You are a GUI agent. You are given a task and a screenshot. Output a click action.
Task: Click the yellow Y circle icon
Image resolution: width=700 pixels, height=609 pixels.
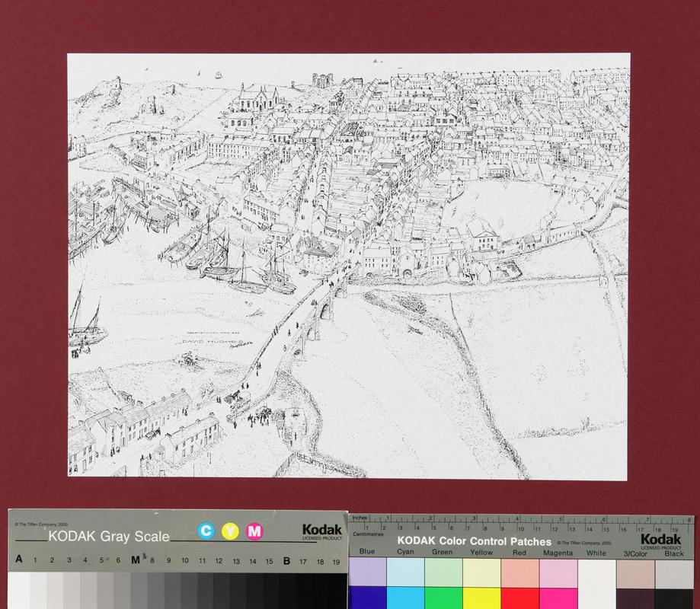pyautogui.click(x=230, y=531)
